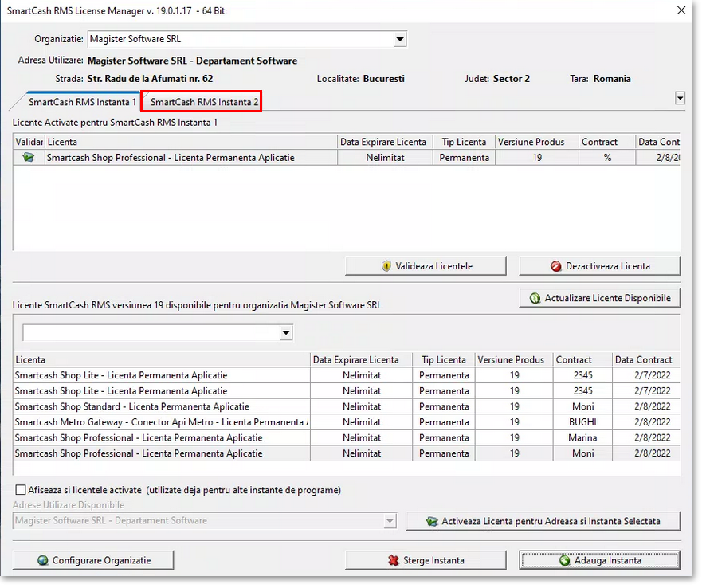706x588 pixels.
Task: Click Data Expirare Licenta header in the activated licenses table
Action: pyautogui.click(x=385, y=142)
